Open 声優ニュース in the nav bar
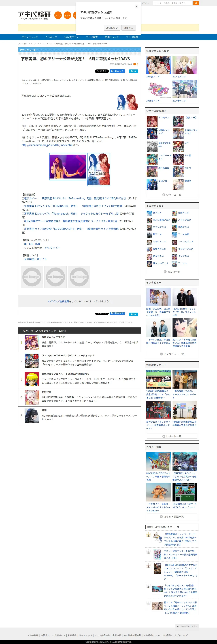 click(x=112, y=37)
